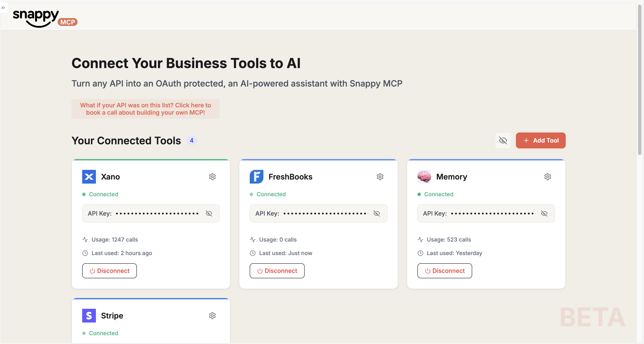Expand the collapsed left sidebar
644x344 pixels.
tap(3, 8)
